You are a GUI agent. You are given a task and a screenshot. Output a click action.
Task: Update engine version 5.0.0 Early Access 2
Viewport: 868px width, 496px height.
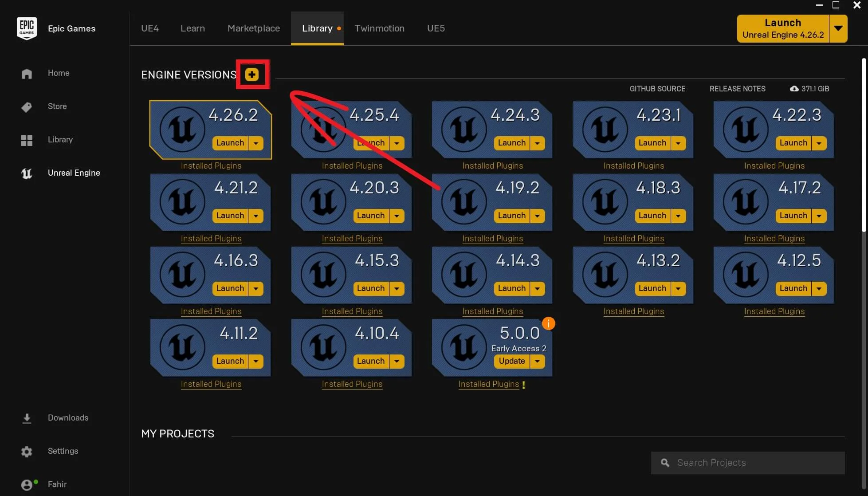coord(512,362)
